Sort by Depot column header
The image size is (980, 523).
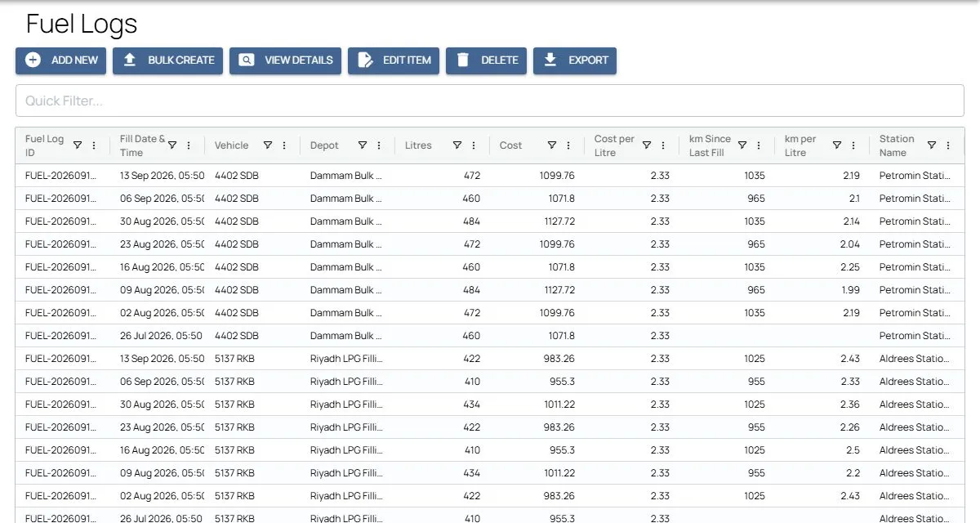324,145
